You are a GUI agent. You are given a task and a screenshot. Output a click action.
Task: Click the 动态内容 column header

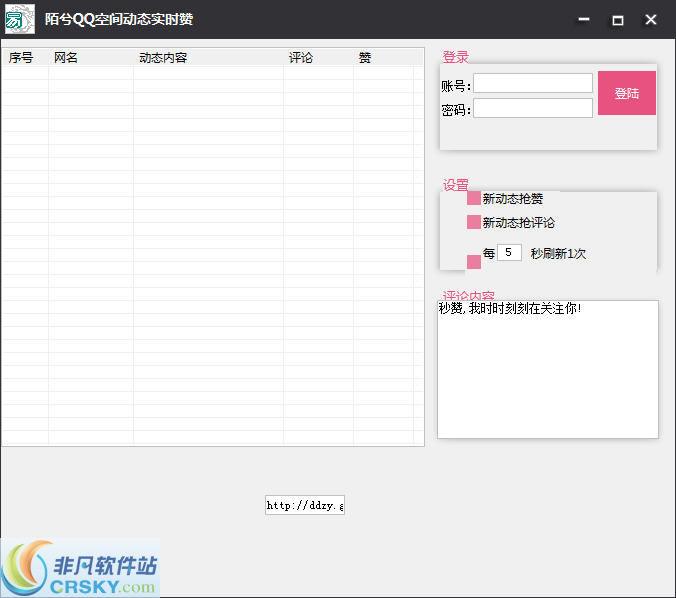click(208, 57)
